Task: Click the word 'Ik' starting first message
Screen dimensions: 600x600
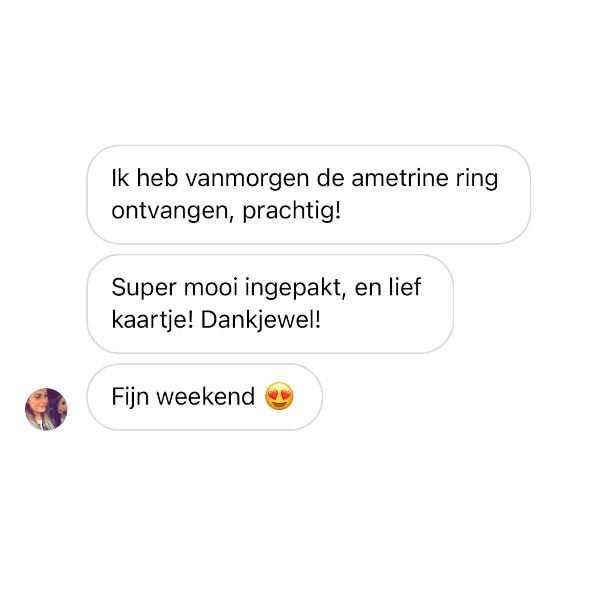Action: tap(120, 178)
